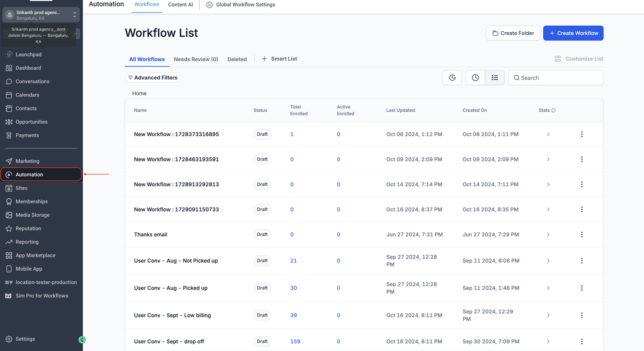This screenshot has height=351, width=644.
Task: Open Advanced Filters panel
Action: coord(153,78)
